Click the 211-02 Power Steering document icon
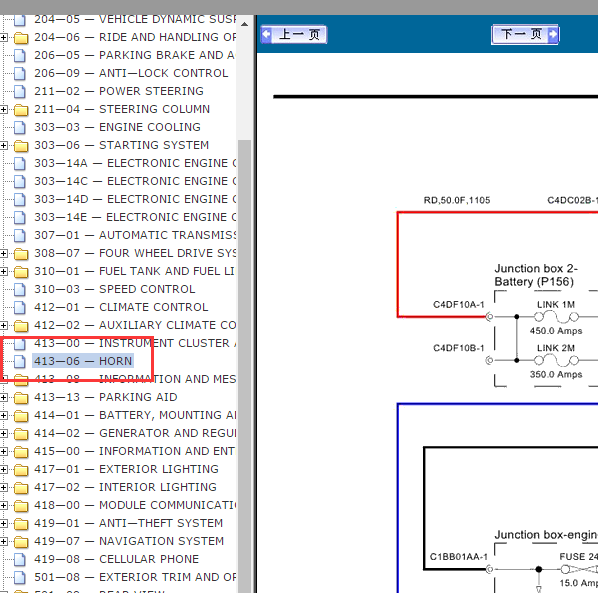The height and width of the screenshot is (593, 598). tap(20, 92)
